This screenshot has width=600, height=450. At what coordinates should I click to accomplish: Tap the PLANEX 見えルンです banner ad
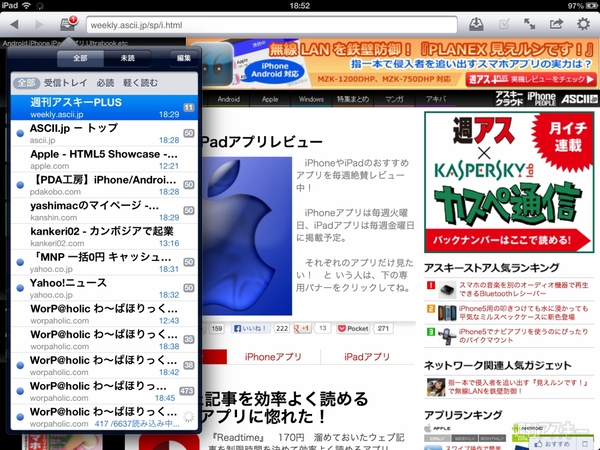393,63
